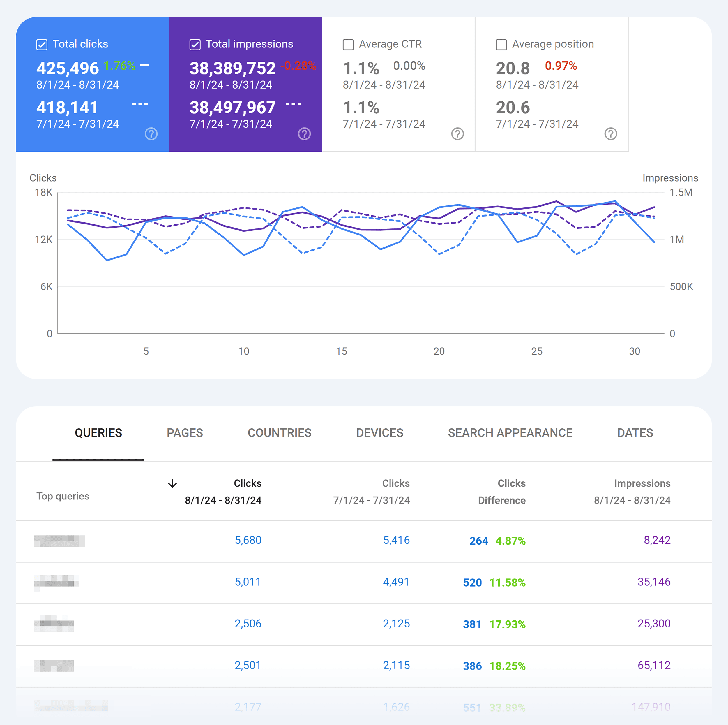Open the DATES tab
The image size is (728, 725).
(635, 433)
